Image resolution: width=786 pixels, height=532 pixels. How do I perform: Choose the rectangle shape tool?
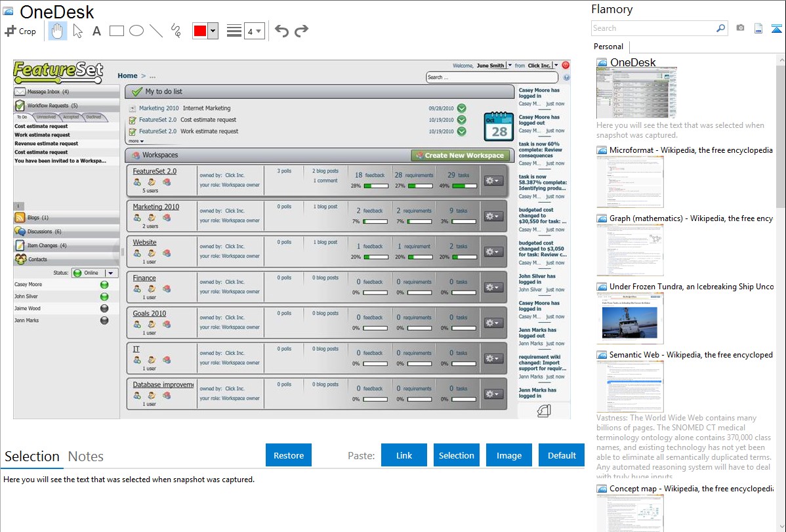[116, 31]
